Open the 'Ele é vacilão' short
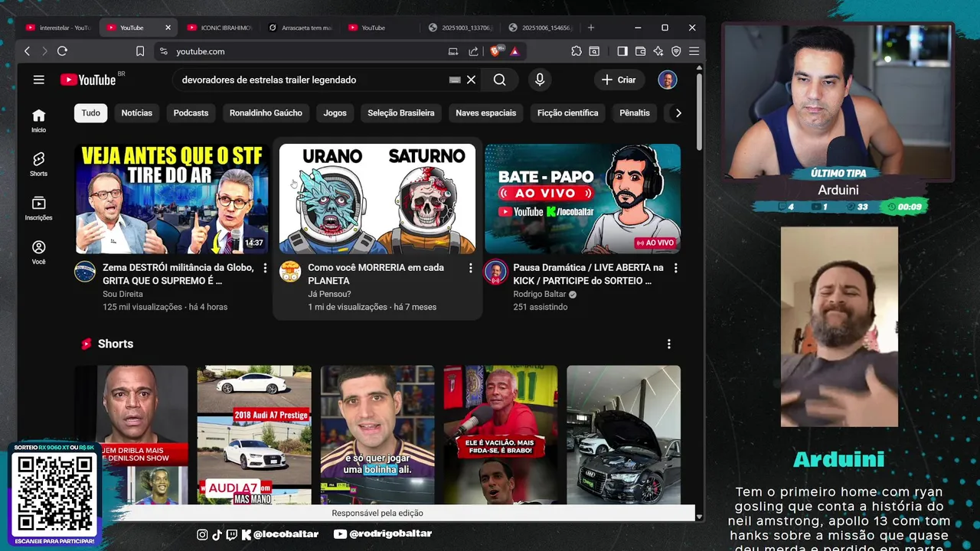Screen dimensions: 980x551 [501, 434]
